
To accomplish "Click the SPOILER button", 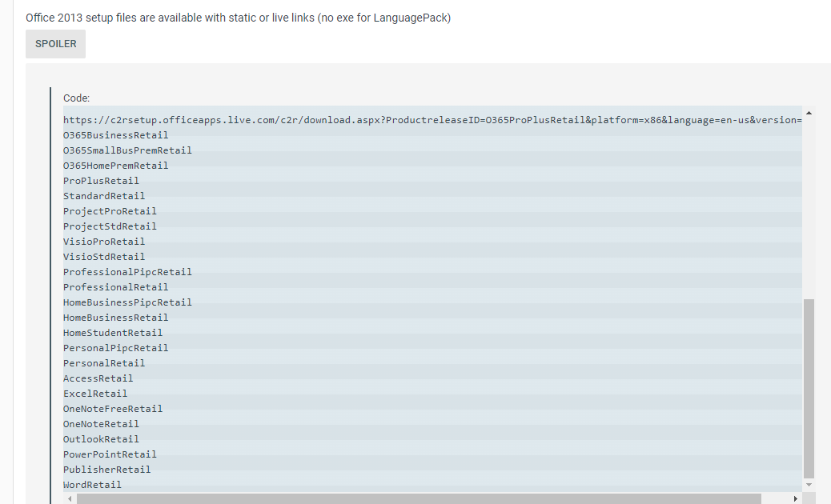I will (x=55, y=44).
